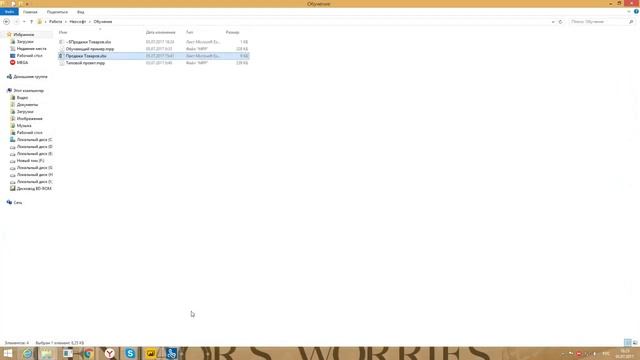Open Локальный диск (H:) drive
This screenshot has width=640, height=360.
coord(34,175)
